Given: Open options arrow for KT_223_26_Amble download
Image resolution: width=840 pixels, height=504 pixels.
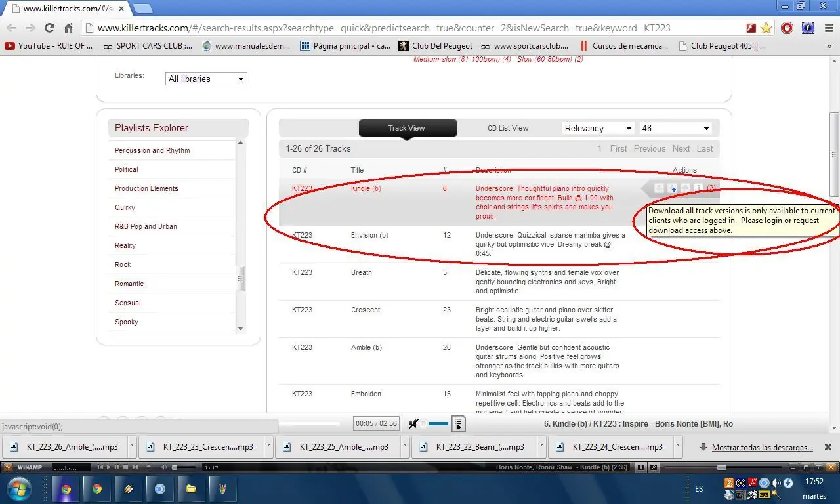Looking at the screenshot, I should click(132, 446).
